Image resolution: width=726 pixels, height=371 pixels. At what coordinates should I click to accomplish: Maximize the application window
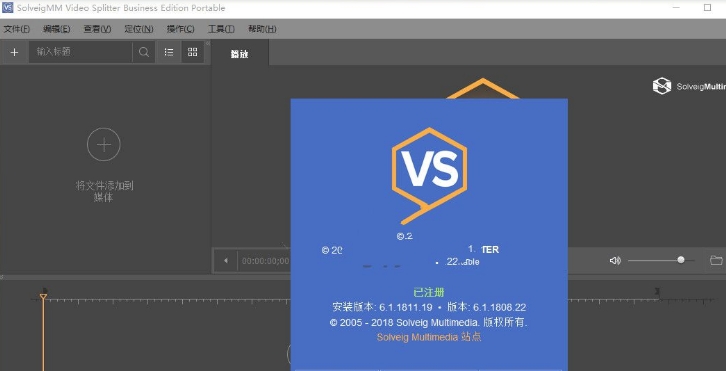pyautogui.click(x=707, y=8)
